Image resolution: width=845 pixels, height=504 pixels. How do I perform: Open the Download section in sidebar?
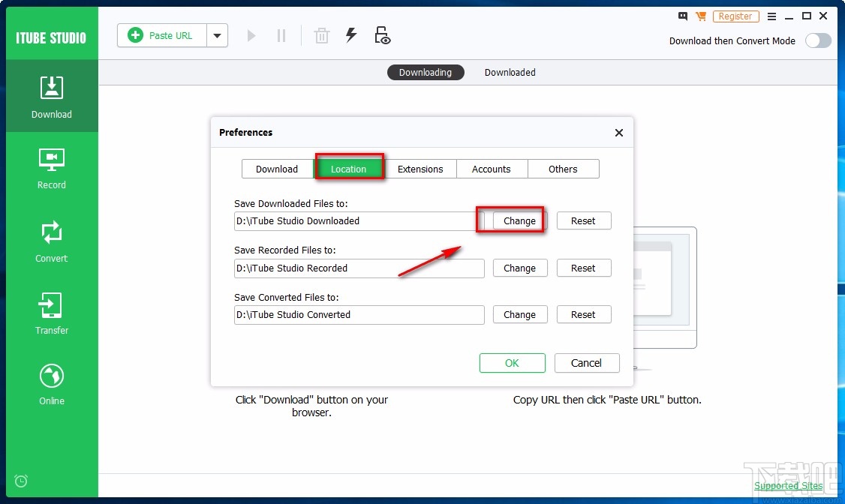click(51, 96)
